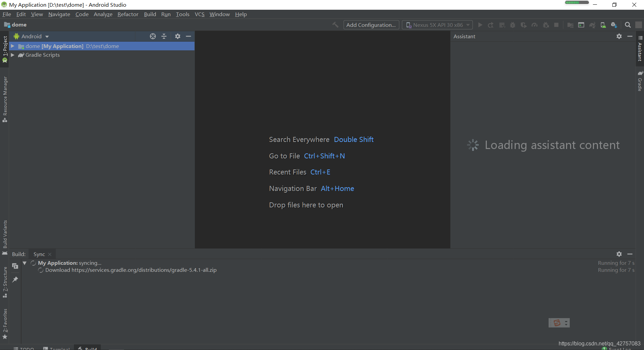Image resolution: width=644 pixels, height=350 pixels.
Task: Expand the Gradle Scripts tree node
Action: pos(12,55)
